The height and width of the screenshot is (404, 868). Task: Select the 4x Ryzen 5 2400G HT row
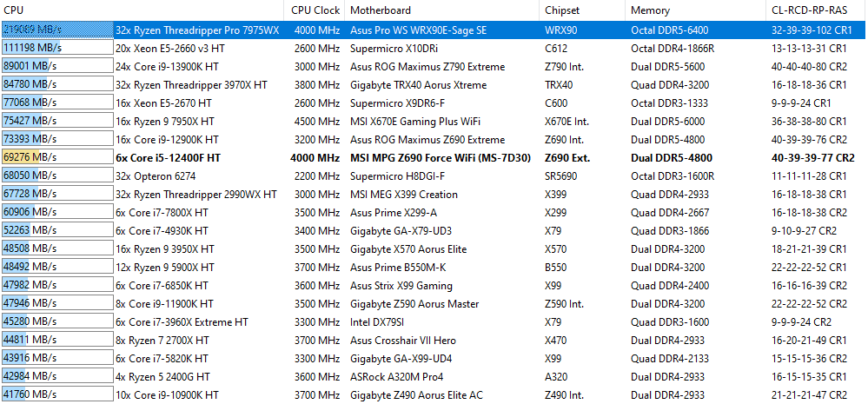(434, 377)
